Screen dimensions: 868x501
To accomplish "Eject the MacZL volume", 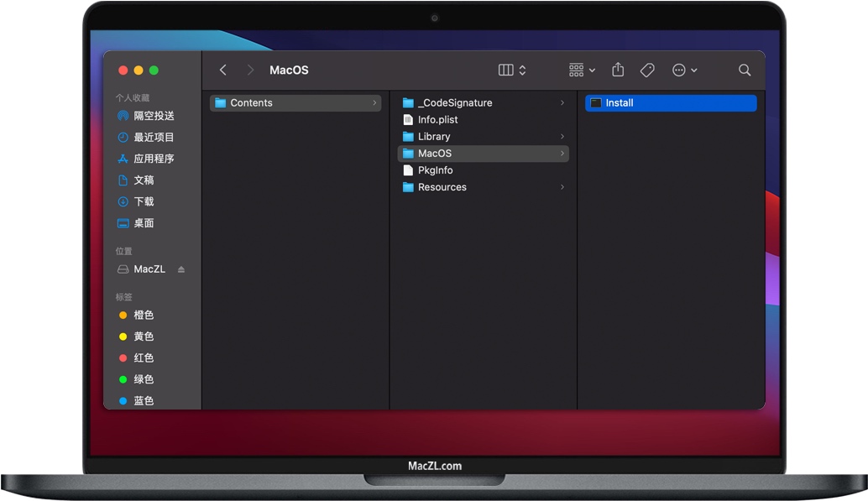I will (181, 269).
